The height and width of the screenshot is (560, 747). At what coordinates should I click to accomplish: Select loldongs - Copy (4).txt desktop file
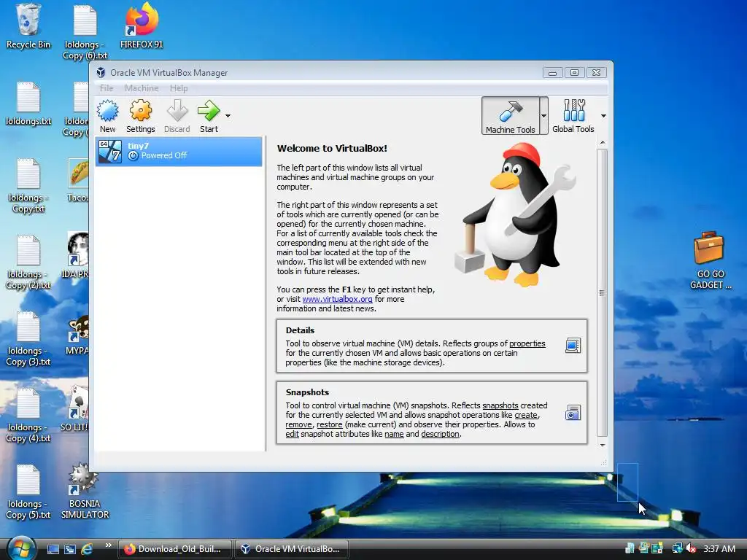coord(28,416)
